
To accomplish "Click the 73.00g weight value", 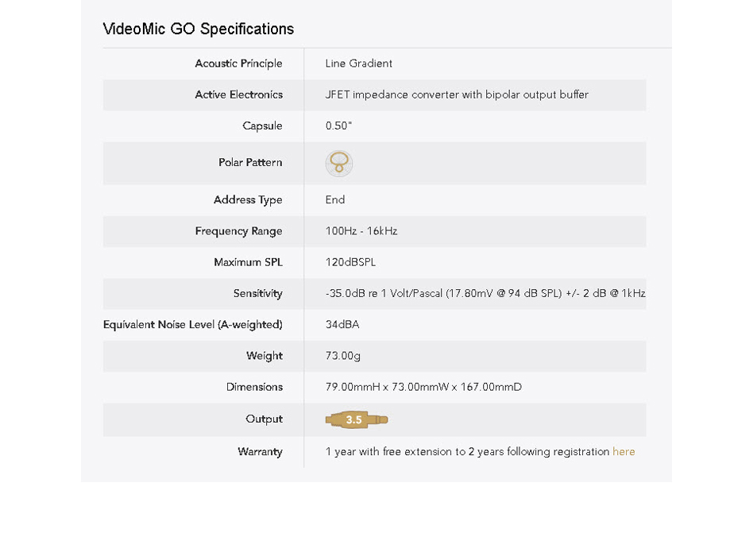I will pyautogui.click(x=343, y=356).
